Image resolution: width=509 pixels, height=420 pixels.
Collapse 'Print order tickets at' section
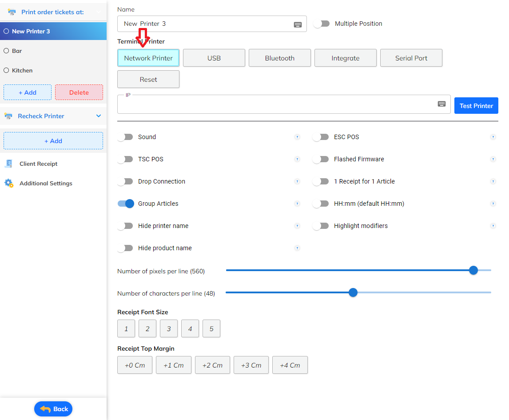[99, 12]
